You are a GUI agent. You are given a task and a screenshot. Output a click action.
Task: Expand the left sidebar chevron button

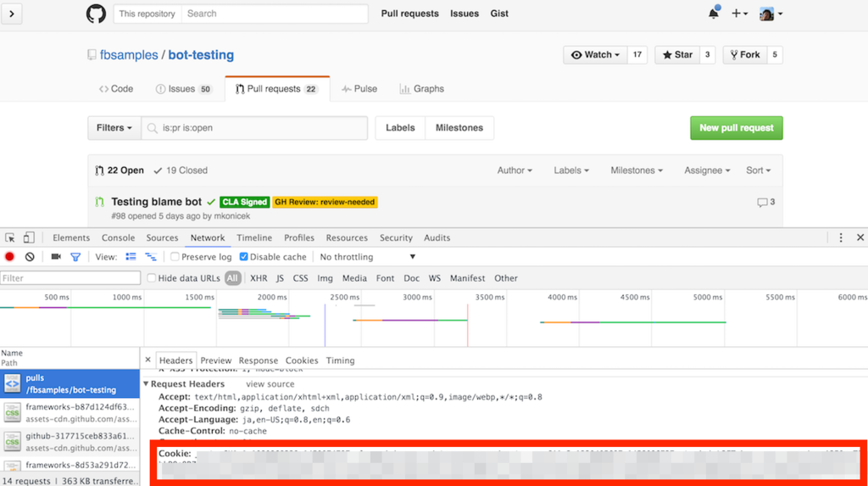11,14
